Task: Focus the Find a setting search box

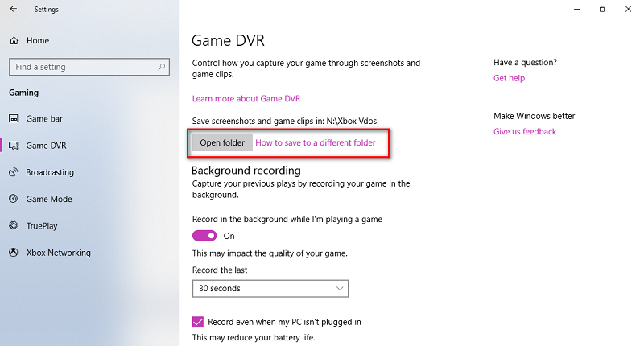Action: pyautogui.click(x=89, y=67)
